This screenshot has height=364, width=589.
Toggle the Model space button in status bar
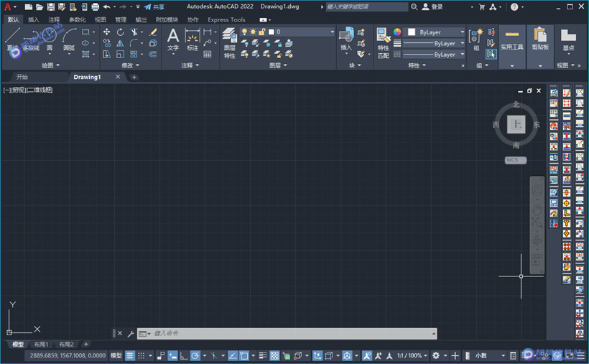pos(116,355)
